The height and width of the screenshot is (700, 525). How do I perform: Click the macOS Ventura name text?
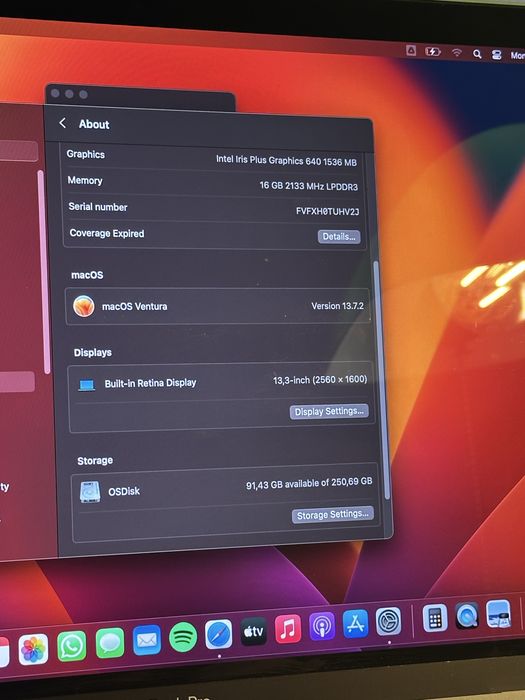134,306
